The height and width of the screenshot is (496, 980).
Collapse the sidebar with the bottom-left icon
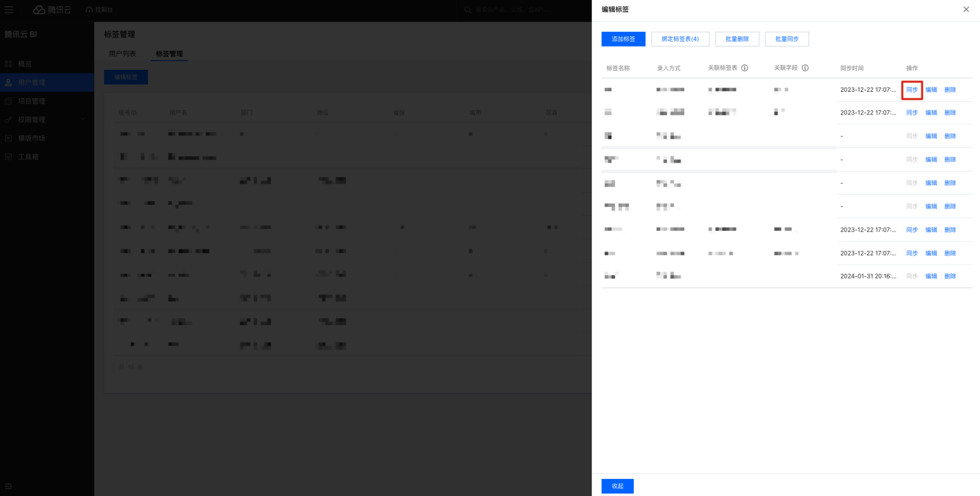(9, 486)
